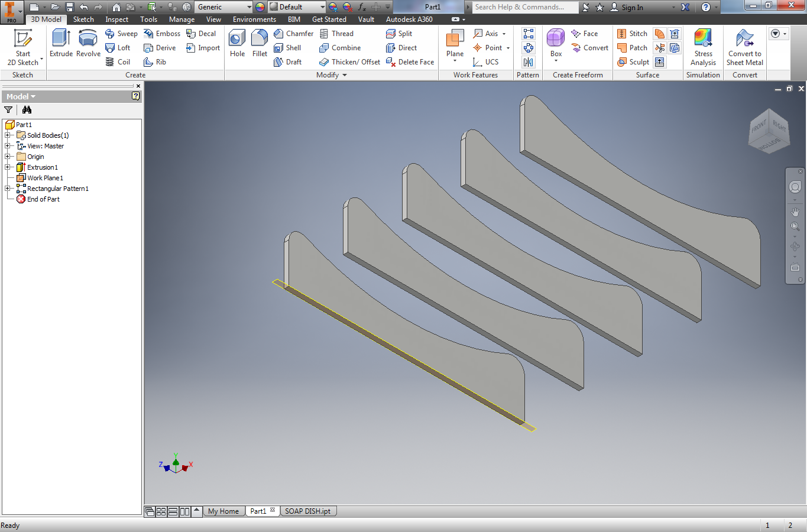The image size is (807, 532).
Task: Select the Fillet tool
Action: point(260,43)
